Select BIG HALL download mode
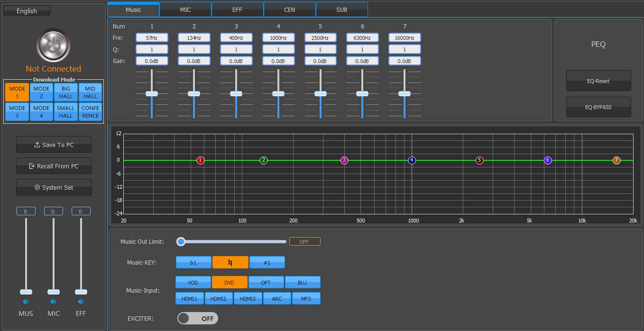 click(66, 92)
